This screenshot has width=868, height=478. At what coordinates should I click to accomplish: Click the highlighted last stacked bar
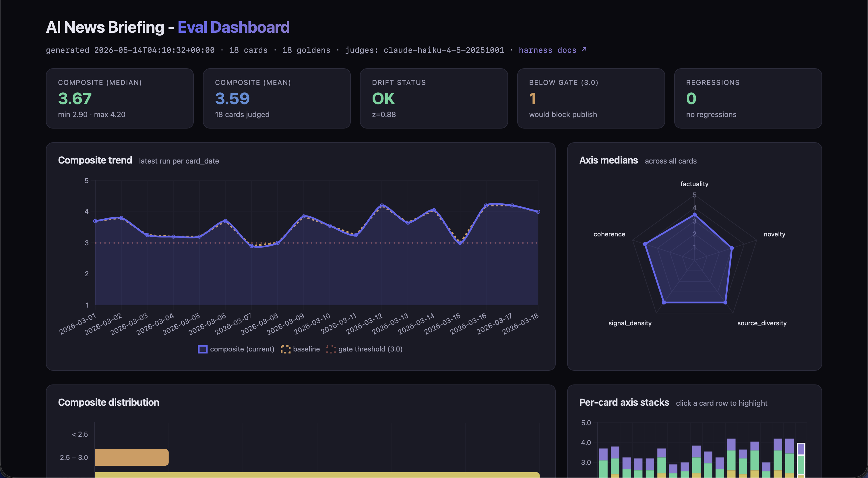pos(801,460)
